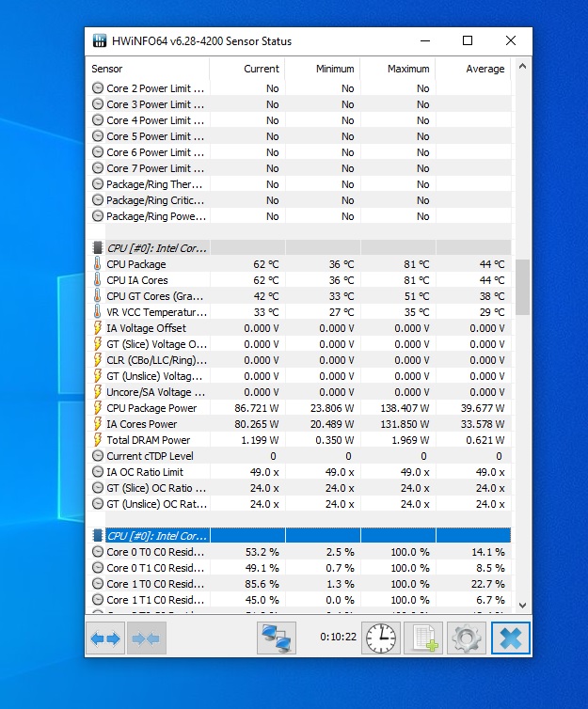Click the lightning icon for IA Voltage Offset

click(97, 328)
